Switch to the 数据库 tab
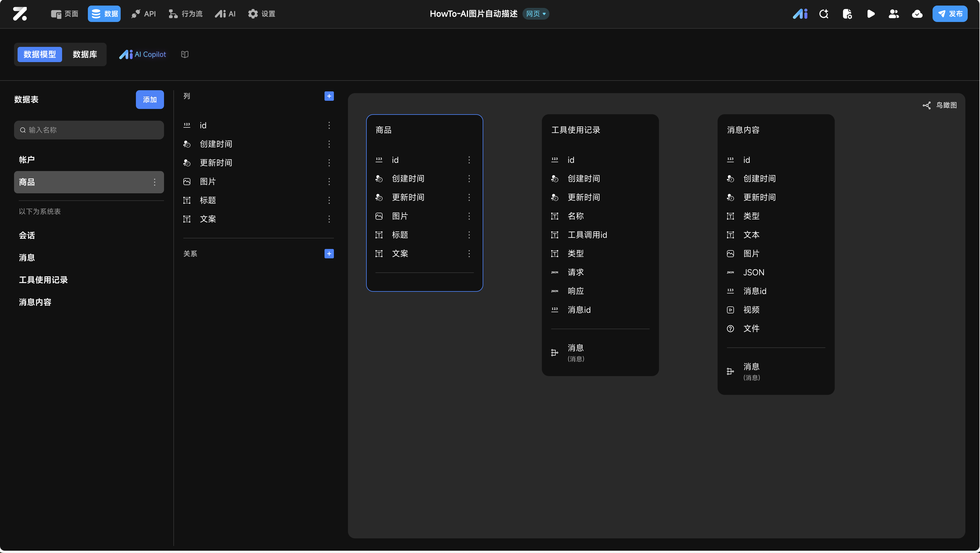Image resolution: width=980 pixels, height=553 pixels. 84,54
